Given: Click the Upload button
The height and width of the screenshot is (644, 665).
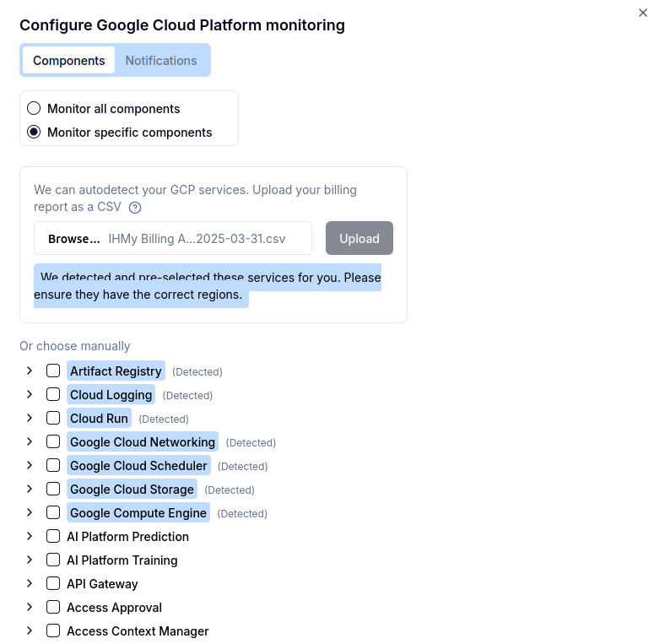Looking at the screenshot, I should tap(360, 238).
